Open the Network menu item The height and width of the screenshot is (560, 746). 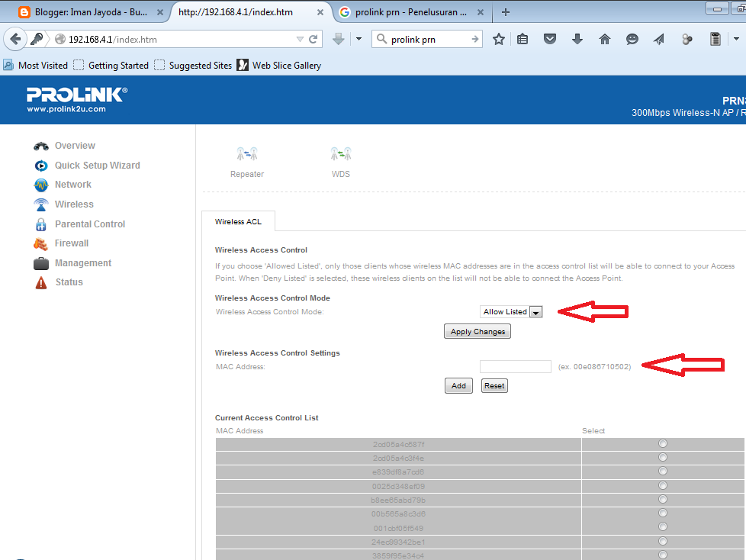[72, 185]
